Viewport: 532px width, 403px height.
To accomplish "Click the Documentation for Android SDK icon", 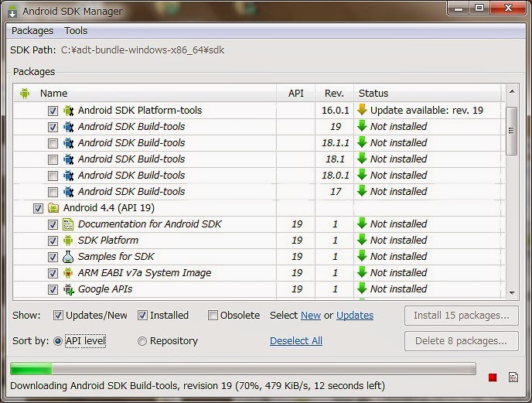I will [x=68, y=224].
